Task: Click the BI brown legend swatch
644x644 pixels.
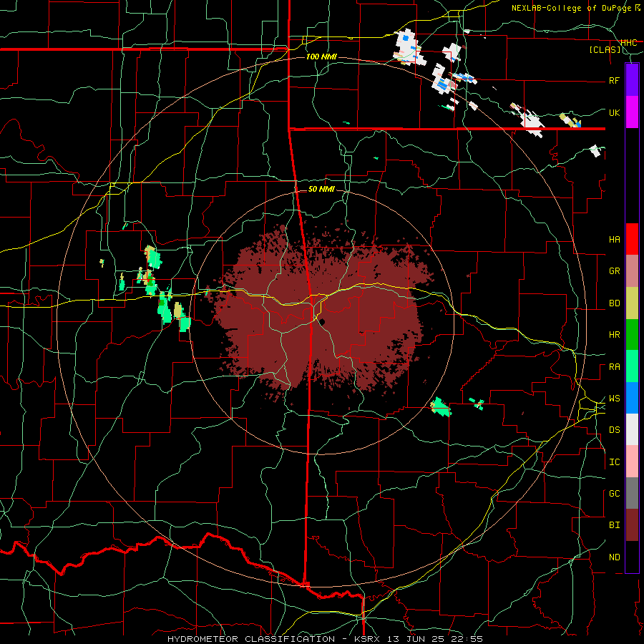Action: [x=632, y=525]
